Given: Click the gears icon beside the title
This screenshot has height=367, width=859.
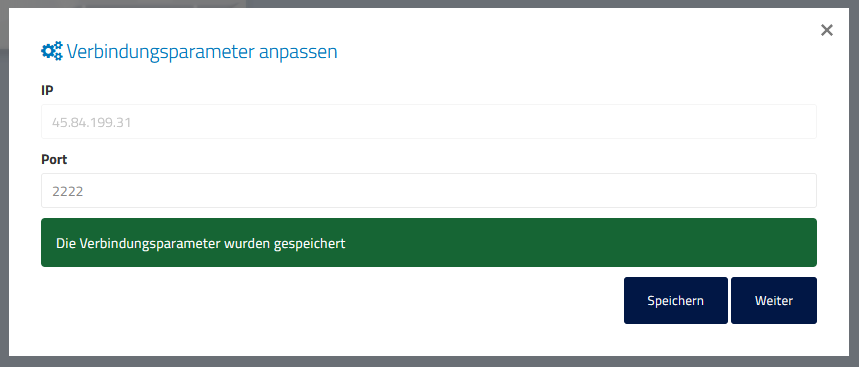Looking at the screenshot, I should click(52, 51).
